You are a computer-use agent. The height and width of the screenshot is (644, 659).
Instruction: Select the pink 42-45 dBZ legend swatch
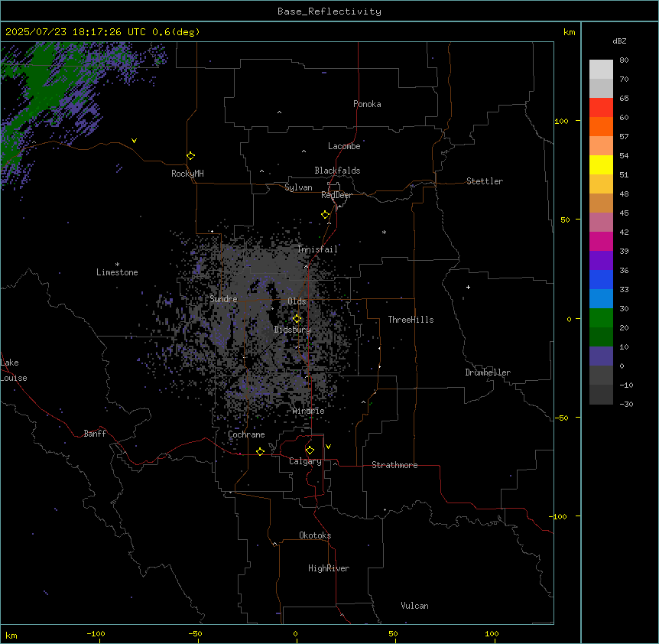pyautogui.click(x=601, y=223)
